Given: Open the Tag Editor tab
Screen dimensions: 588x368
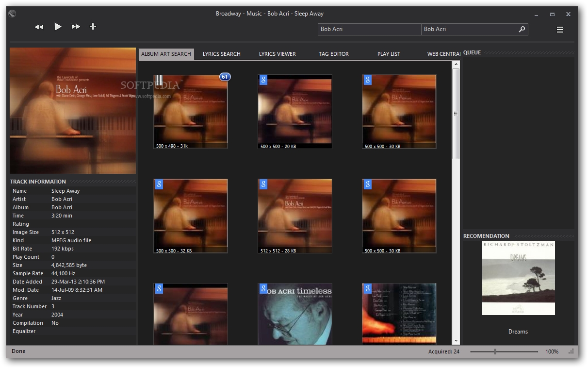Looking at the screenshot, I should [x=334, y=54].
